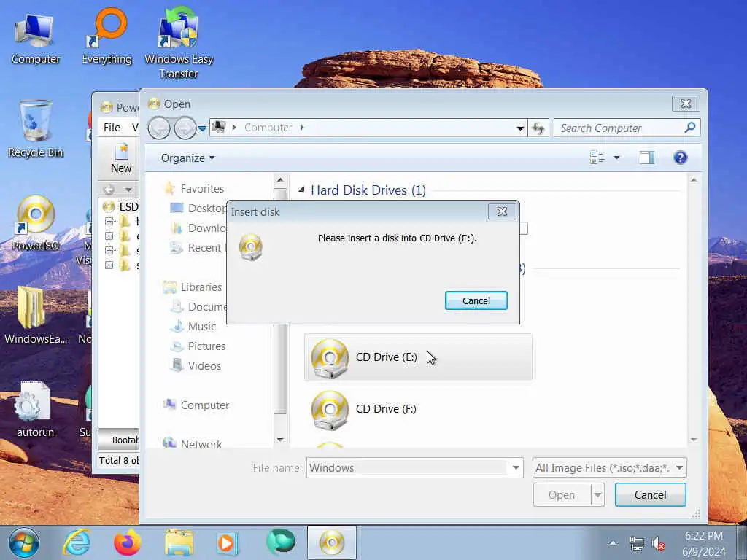
Task: Click navigation pane scroll up arrow
Action: [x=280, y=180]
